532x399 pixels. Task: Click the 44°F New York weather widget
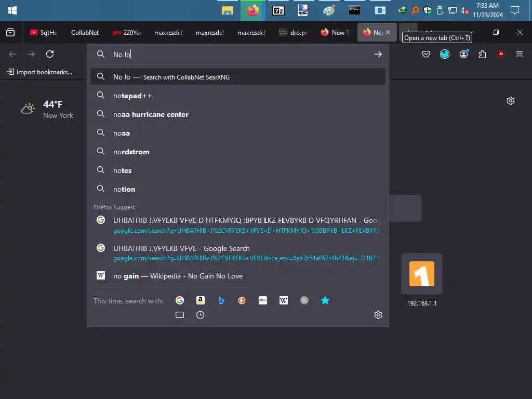pos(47,109)
